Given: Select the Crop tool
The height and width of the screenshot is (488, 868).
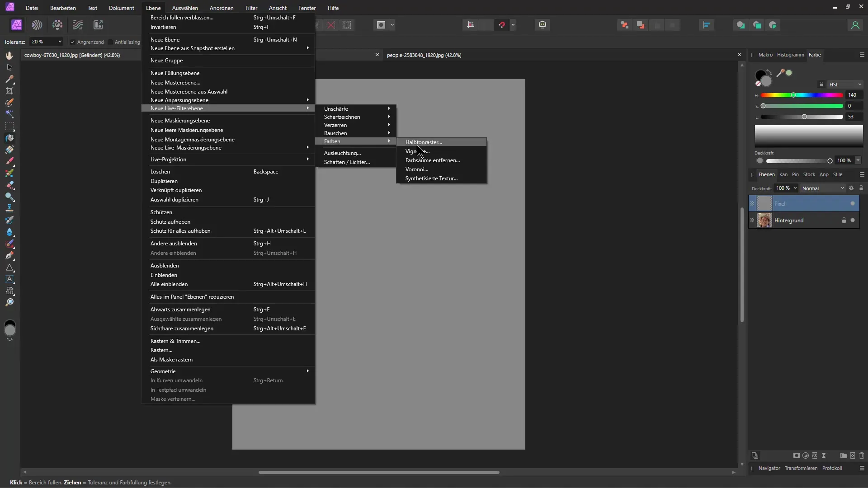Looking at the screenshot, I should click(x=9, y=91).
